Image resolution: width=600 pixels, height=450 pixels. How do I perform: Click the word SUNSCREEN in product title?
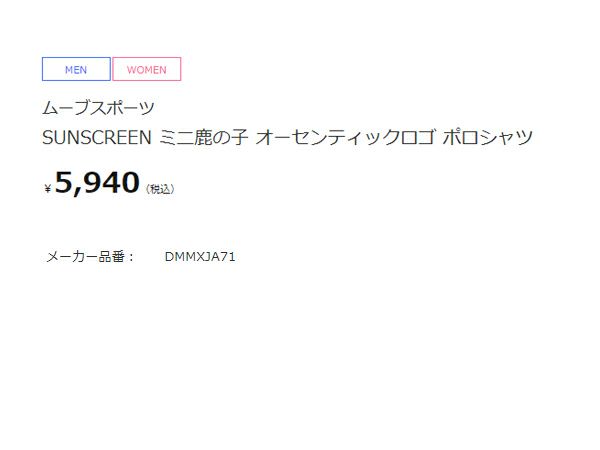(x=97, y=137)
